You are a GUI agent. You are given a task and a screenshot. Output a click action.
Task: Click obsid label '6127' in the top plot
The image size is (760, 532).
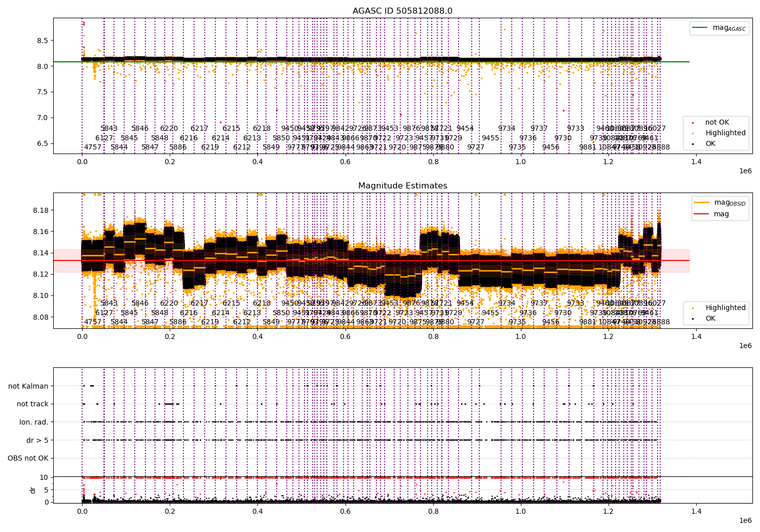click(104, 138)
